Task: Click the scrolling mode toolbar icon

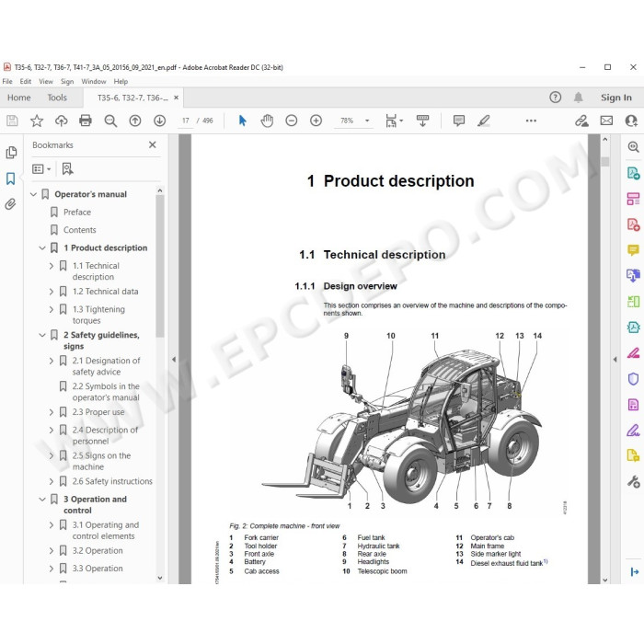Action: [x=422, y=121]
